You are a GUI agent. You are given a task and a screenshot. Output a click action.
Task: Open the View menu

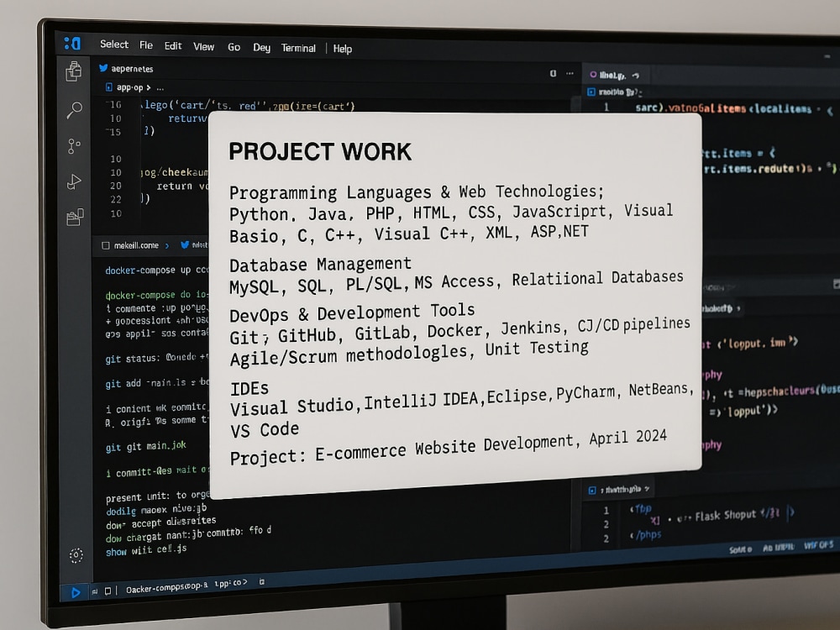click(x=203, y=46)
